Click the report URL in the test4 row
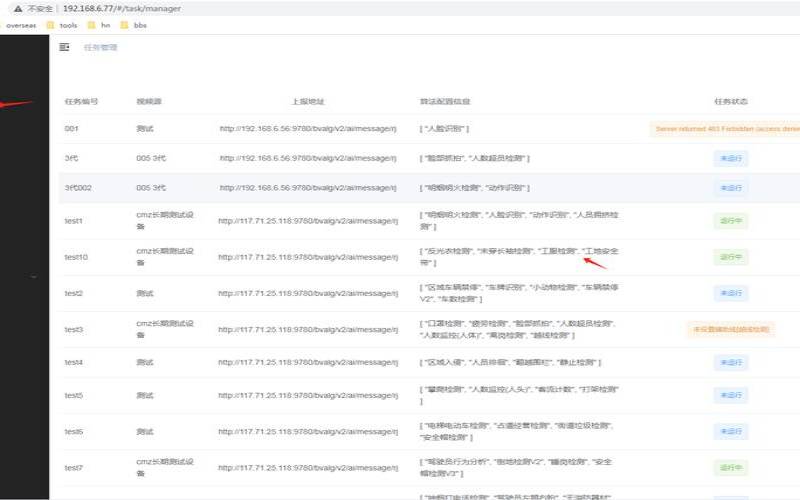 308,362
